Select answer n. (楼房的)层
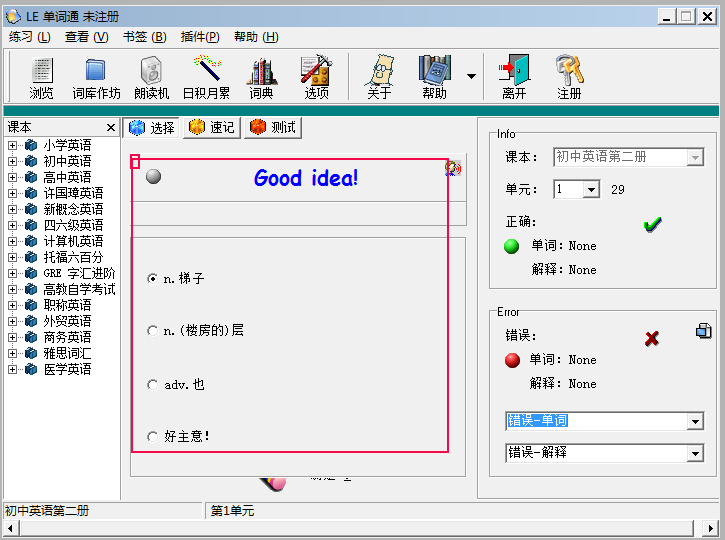This screenshot has height=540, width=725. click(x=195, y=331)
